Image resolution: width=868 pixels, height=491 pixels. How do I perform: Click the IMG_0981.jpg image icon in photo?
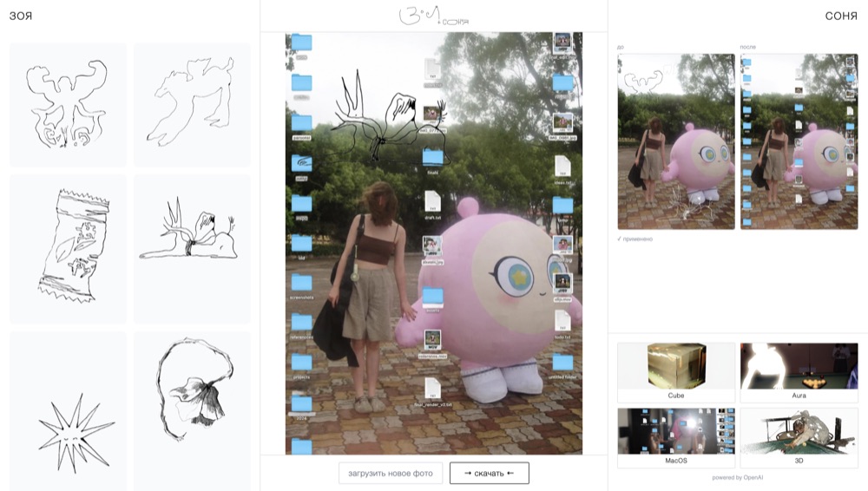pyautogui.click(x=562, y=123)
